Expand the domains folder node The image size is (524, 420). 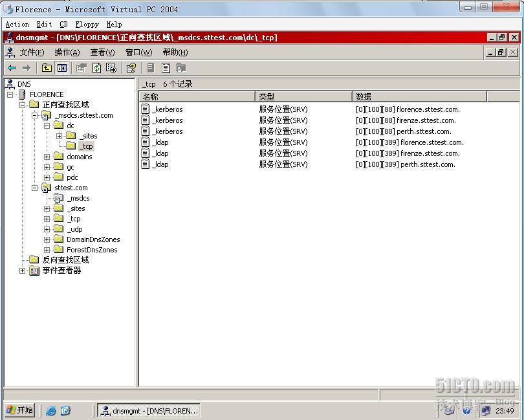click(x=47, y=157)
